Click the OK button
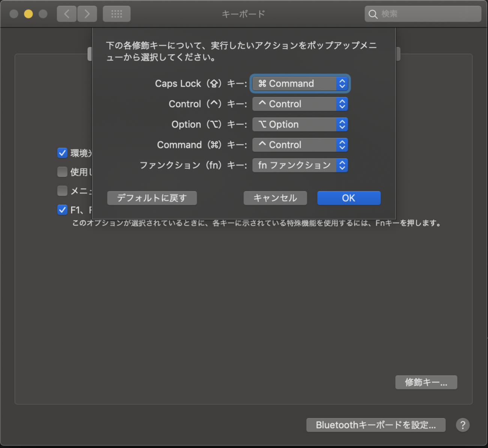 tap(348, 198)
